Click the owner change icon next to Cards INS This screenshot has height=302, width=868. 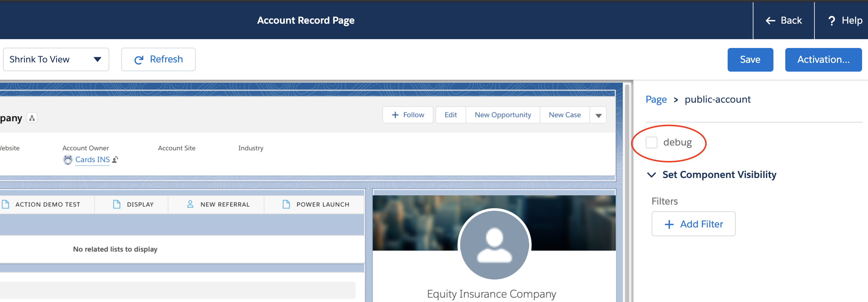coord(115,159)
